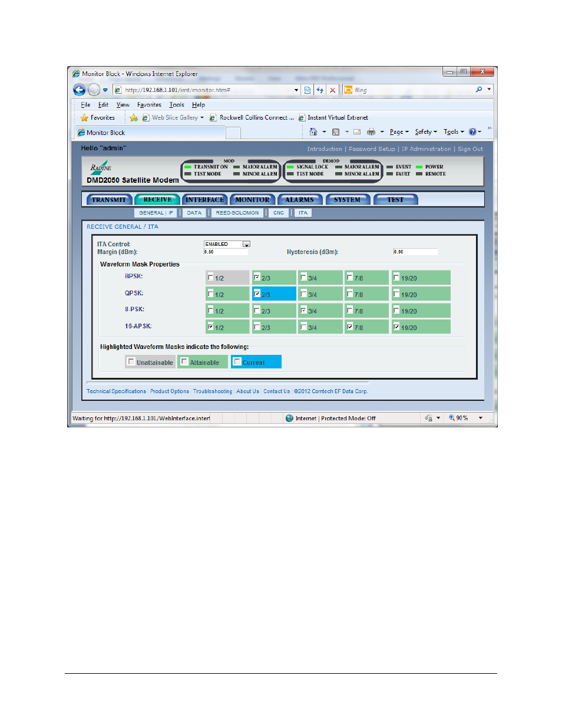Toggle the 16-APSK 19/20 checkbox
This screenshot has height=728, width=562.
pyautogui.click(x=396, y=327)
